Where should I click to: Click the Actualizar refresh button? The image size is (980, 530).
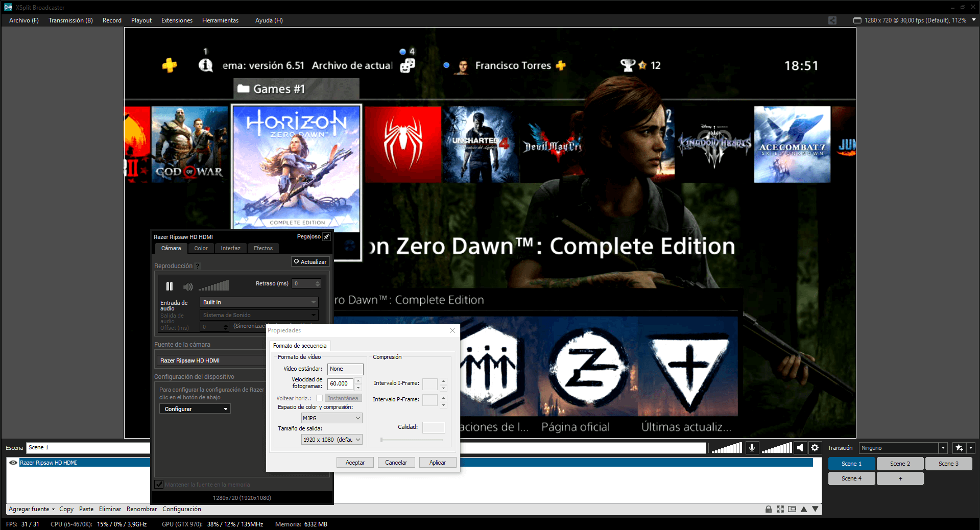pyautogui.click(x=310, y=261)
